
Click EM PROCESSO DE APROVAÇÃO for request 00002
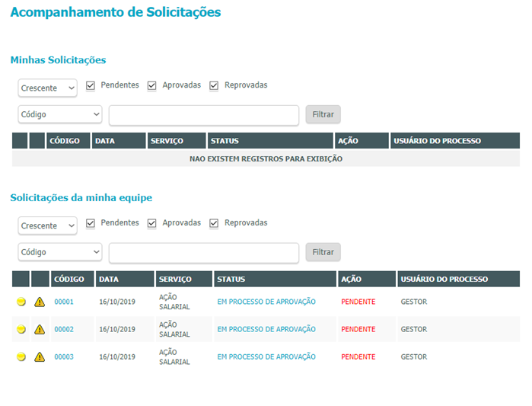pos(266,329)
